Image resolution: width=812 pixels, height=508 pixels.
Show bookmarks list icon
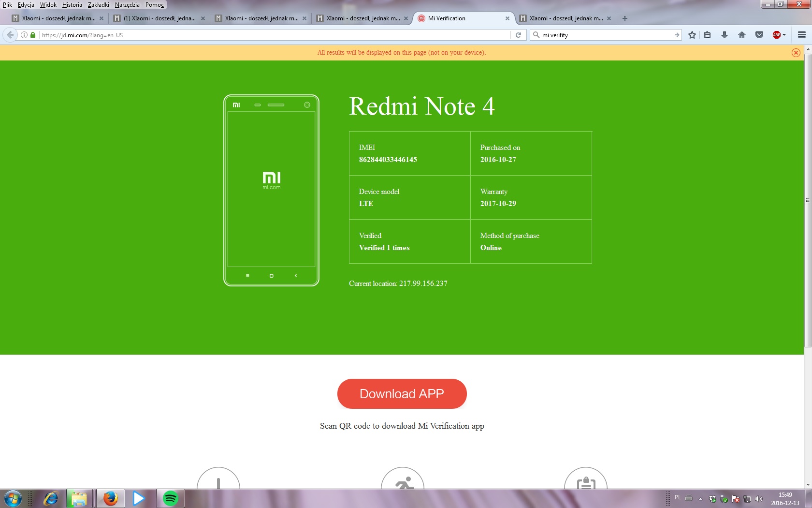[x=707, y=35]
